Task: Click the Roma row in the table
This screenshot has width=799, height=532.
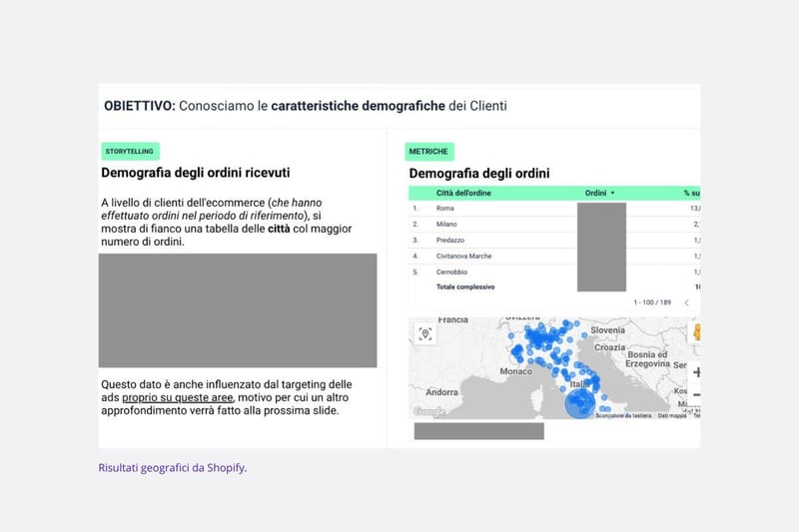Action: pyautogui.click(x=554, y=209)
